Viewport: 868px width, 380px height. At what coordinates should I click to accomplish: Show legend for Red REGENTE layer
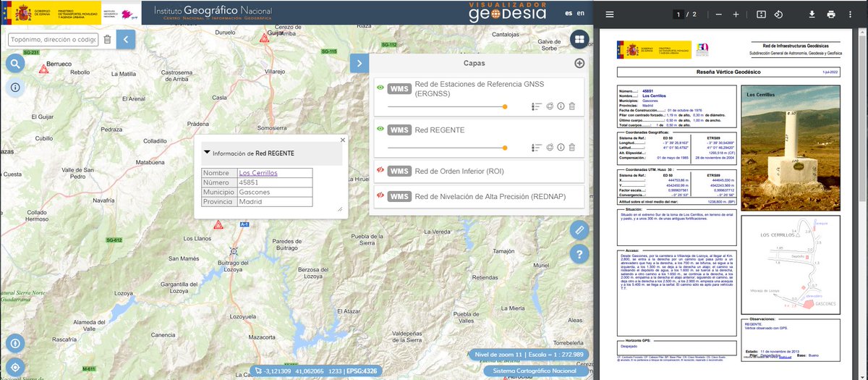coord(537,148)
